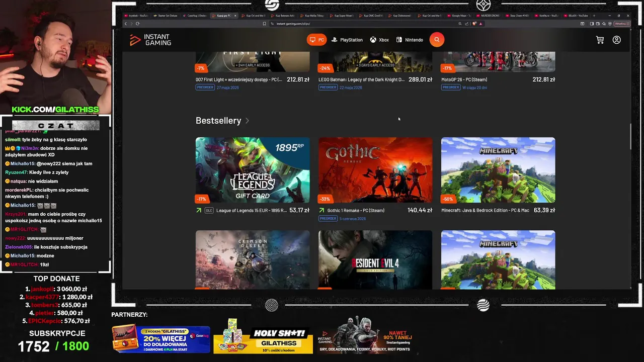644x362 pixels.
Task: Switch to the Kup Batman Arkham tab
Action: coord(283,16)
